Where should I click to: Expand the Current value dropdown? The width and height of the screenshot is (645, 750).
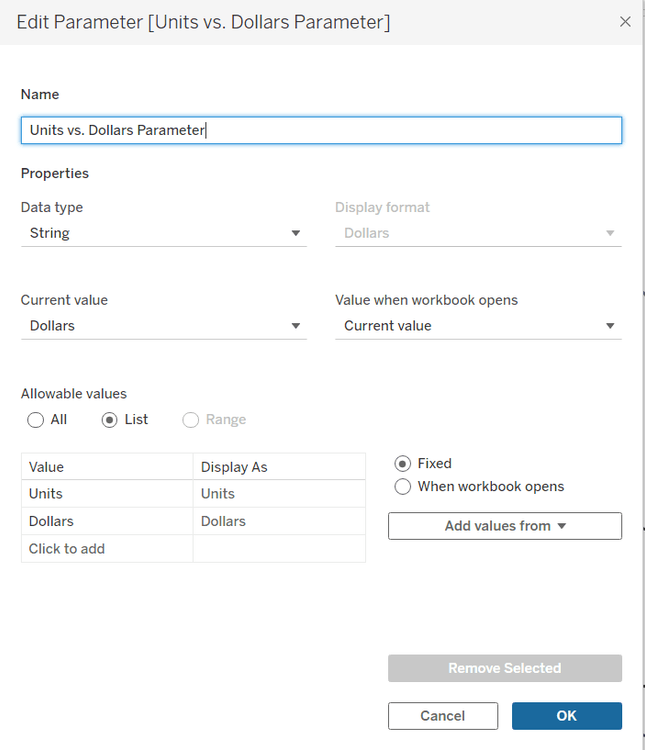pos(164,326)
